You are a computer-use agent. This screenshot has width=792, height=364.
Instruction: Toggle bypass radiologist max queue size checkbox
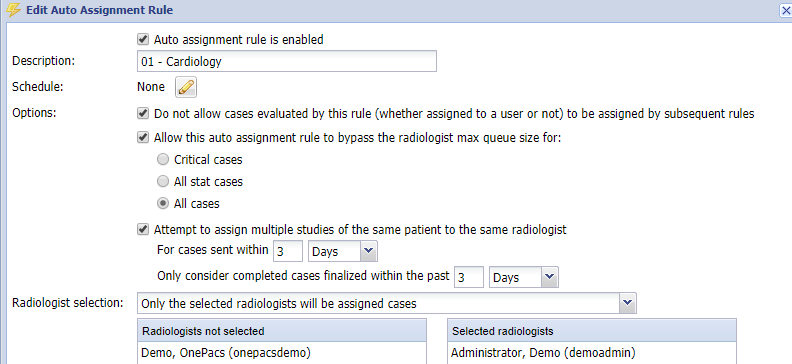point(143,137)
